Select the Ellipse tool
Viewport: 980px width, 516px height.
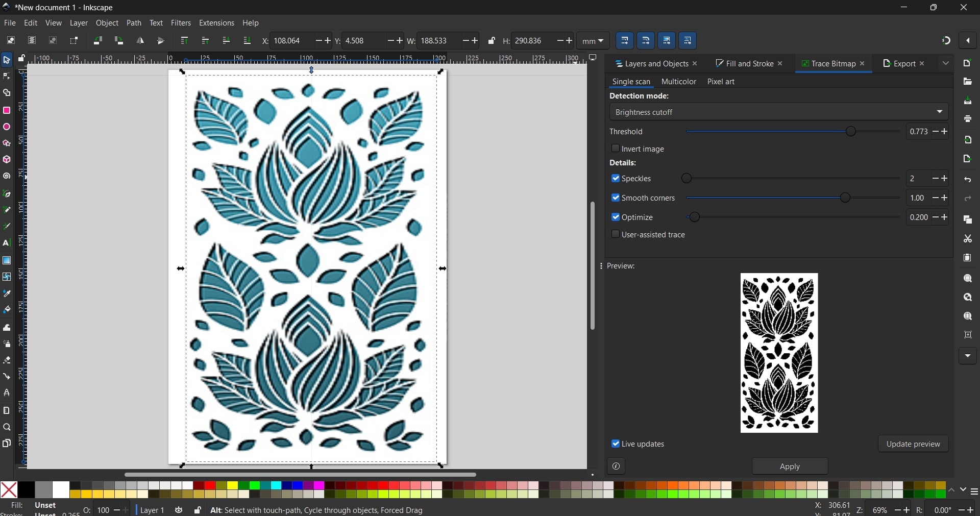7,127
